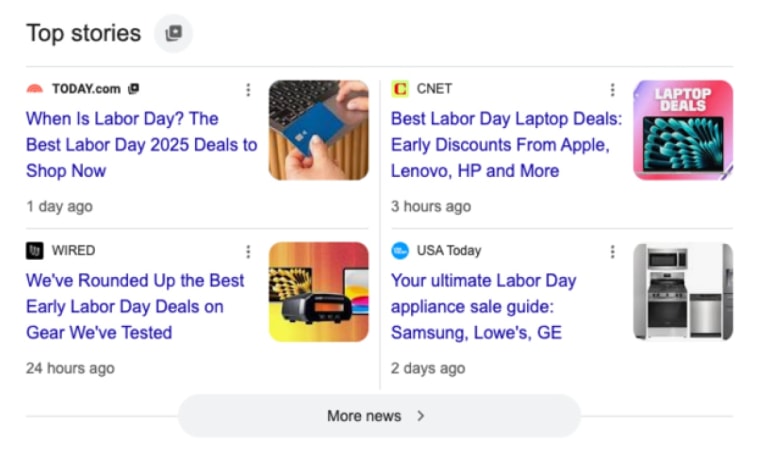Screen dimensions: 760x471
Task: Open the Labor Day appliance sale guide headline
Action: tap(483, 306)
